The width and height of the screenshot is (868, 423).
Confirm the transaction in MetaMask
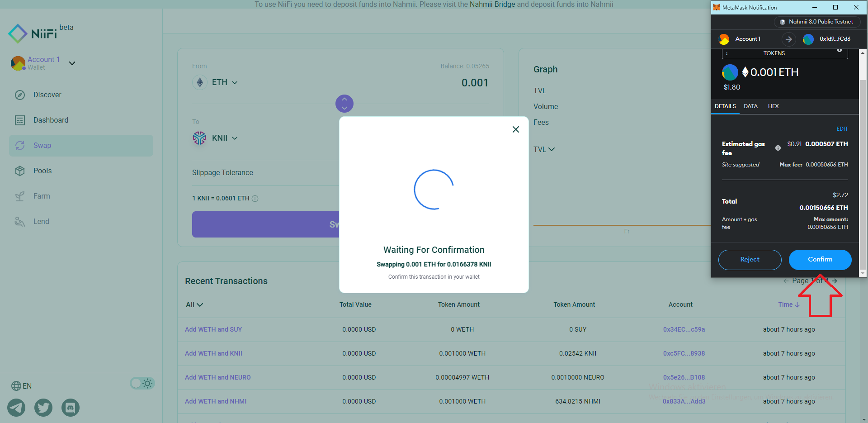tap(820, 260)
